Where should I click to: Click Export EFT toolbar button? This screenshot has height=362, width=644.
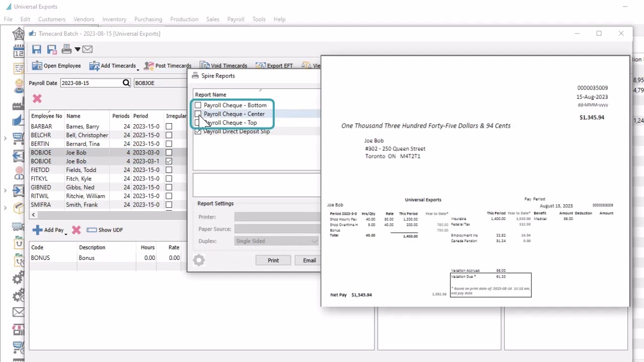click(x=274, y=66)
